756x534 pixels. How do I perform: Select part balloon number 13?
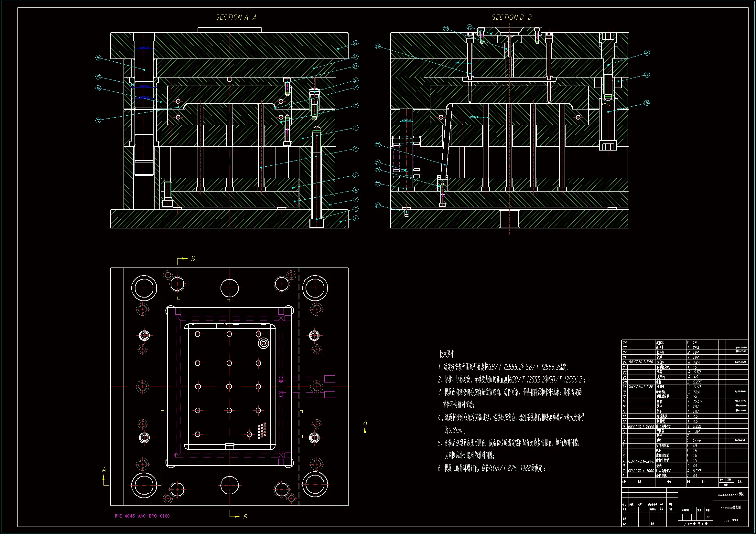point(356,43)
